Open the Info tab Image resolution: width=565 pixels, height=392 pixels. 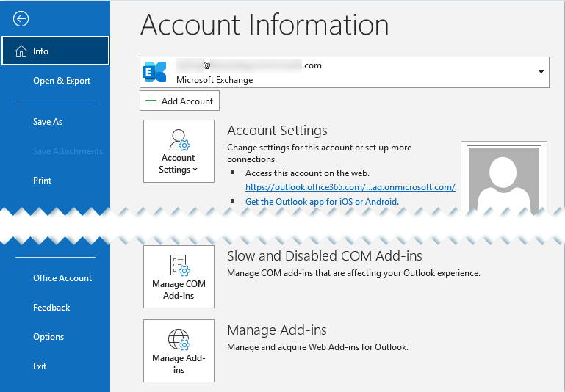(55, 51)
